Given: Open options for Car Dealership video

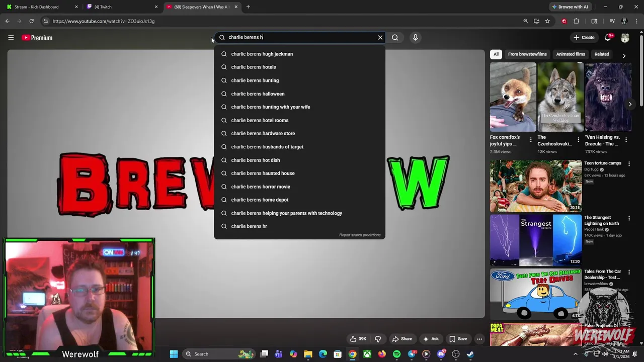Looking at the screenshot, I should pyautogui.click(x=629, y=272).
